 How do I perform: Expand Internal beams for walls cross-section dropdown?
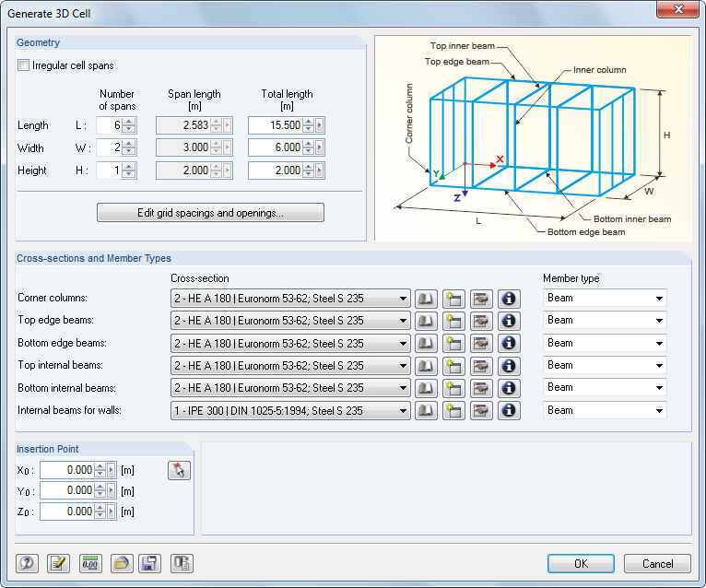pyautogui.click(x=403, y=411)
